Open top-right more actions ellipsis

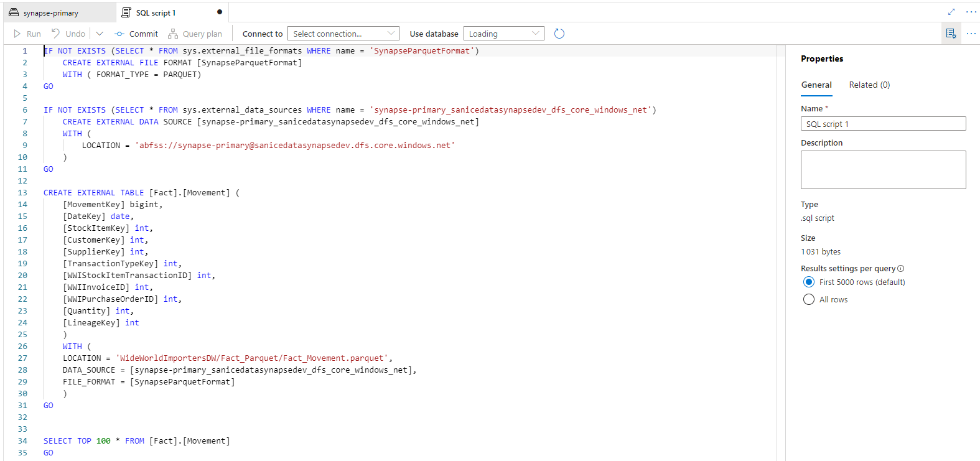coord(971,12)
